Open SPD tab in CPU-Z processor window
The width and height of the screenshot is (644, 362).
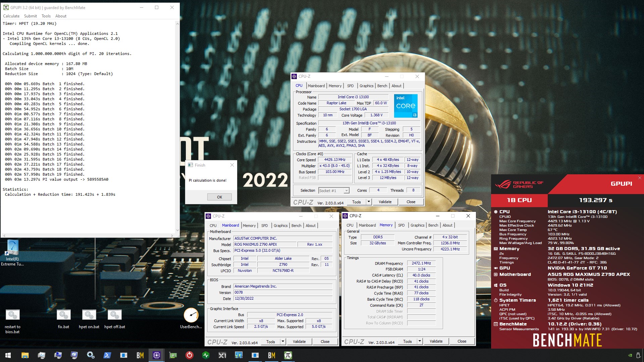[x=350, y=86]
